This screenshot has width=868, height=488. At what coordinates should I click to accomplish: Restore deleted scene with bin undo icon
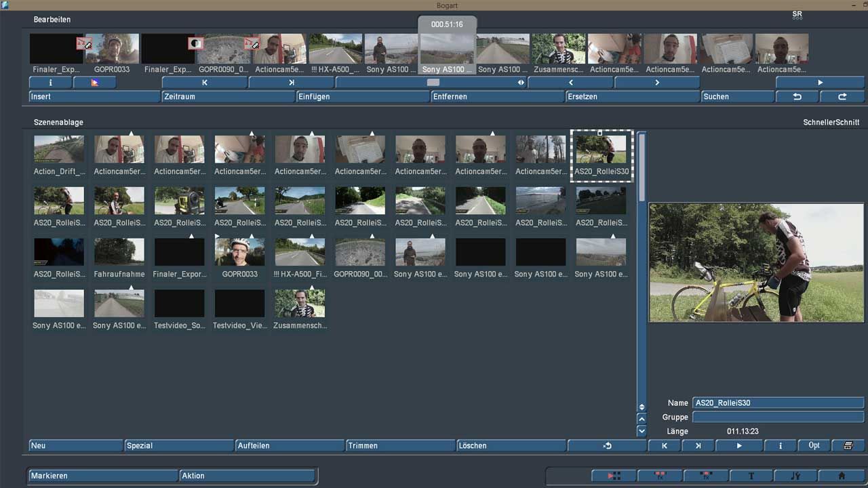[608, 446]
